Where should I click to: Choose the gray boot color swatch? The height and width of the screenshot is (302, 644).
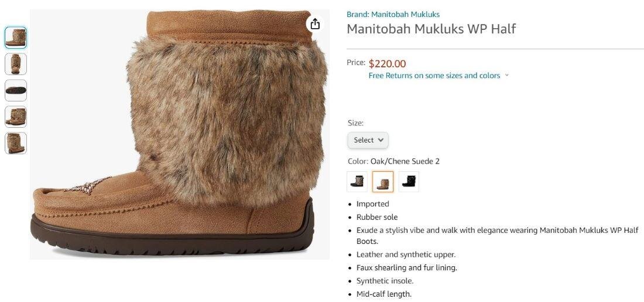[357, 181]
